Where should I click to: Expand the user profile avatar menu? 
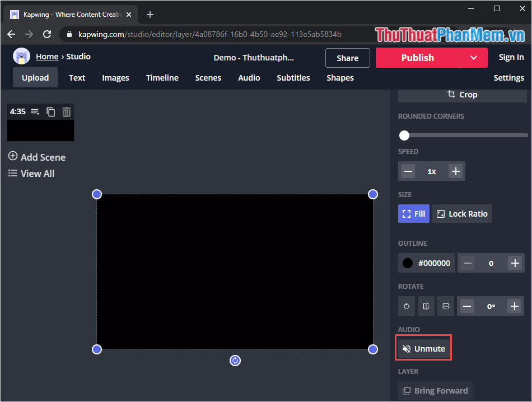21,56
